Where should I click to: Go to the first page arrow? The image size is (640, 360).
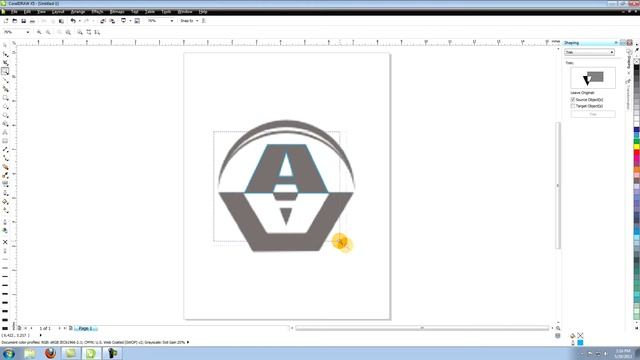(25, 328)
